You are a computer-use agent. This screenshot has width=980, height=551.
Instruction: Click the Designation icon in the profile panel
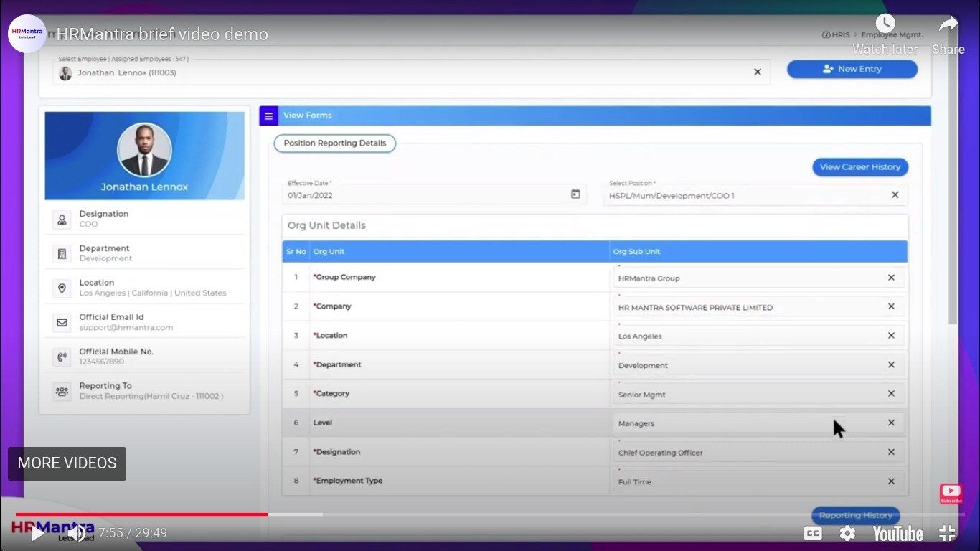tap(62, 218)
